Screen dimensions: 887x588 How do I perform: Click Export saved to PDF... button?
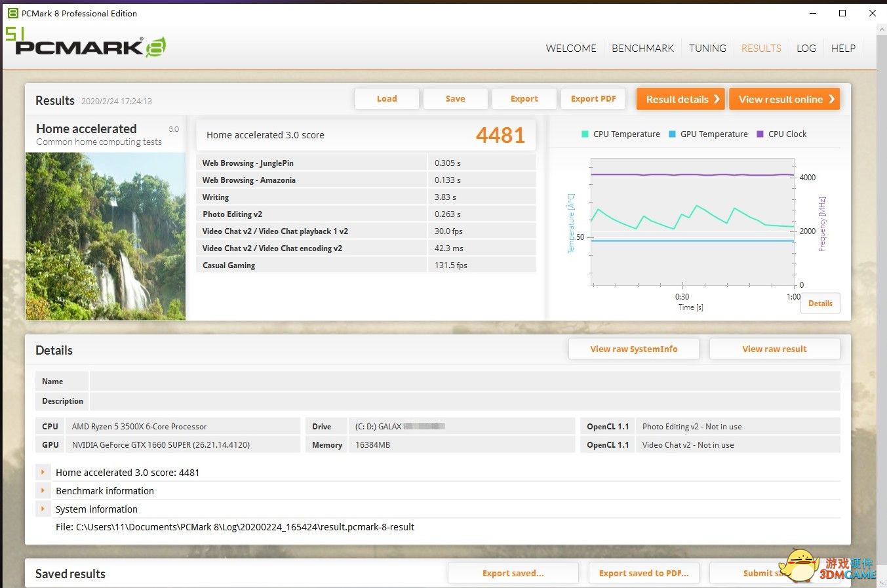click(644, 574)
